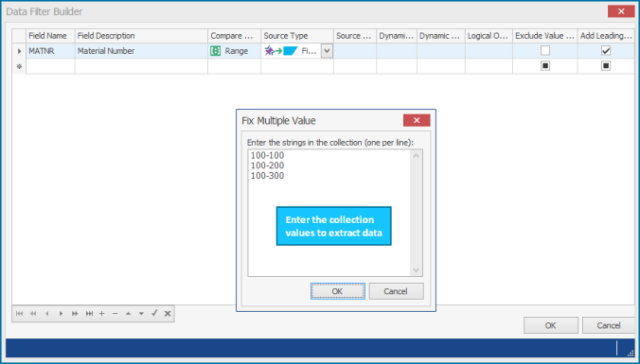The image size is (640, 364).
Task: Click the Logical O... column header
Action: pyautogui.click(x=489, y=36)
